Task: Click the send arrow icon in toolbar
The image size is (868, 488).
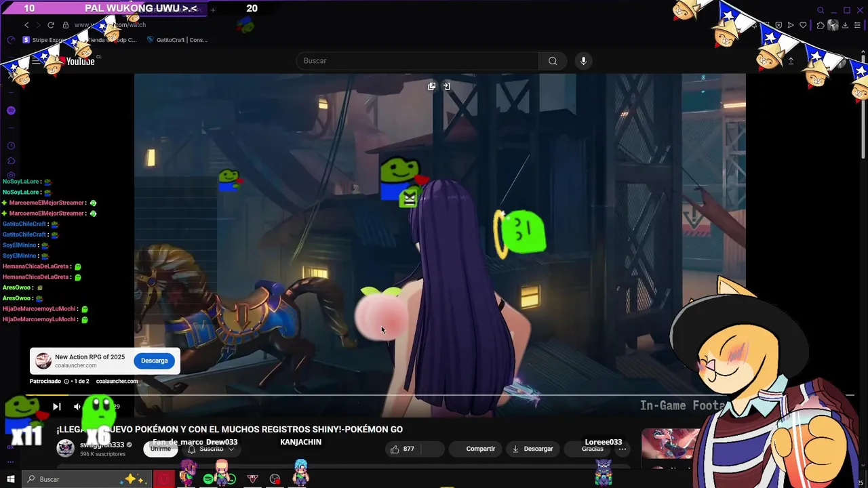Action: click(x=791, y=25)
